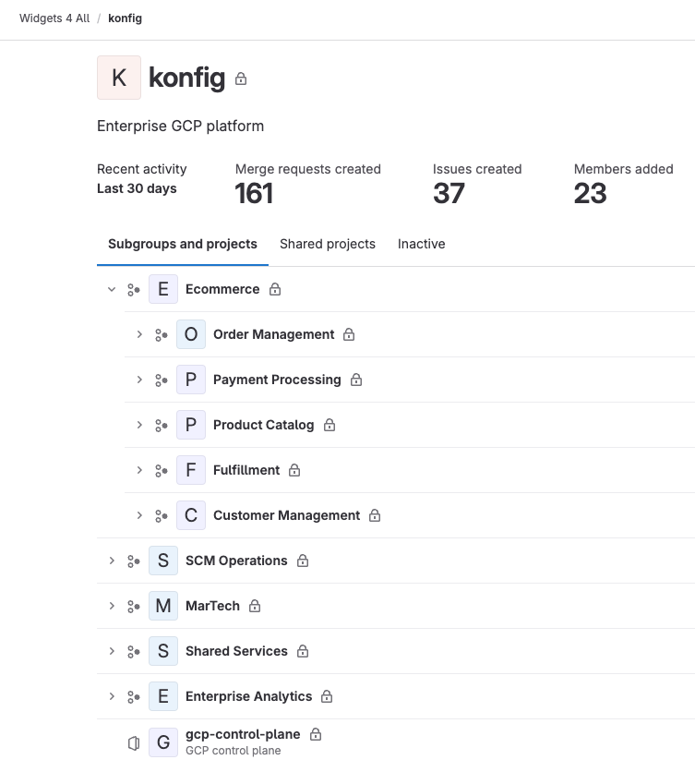Open the Inactive tab

(x=421, y=244)
